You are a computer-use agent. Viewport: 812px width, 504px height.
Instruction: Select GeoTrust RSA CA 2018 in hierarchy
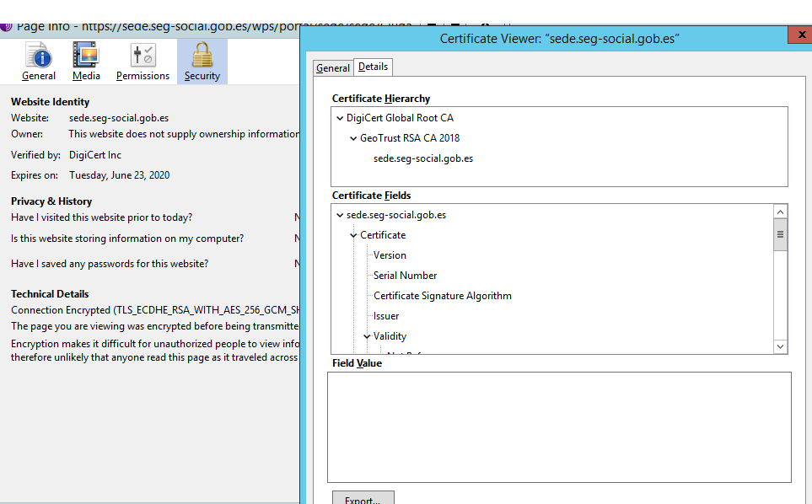(x=410, y=138)
